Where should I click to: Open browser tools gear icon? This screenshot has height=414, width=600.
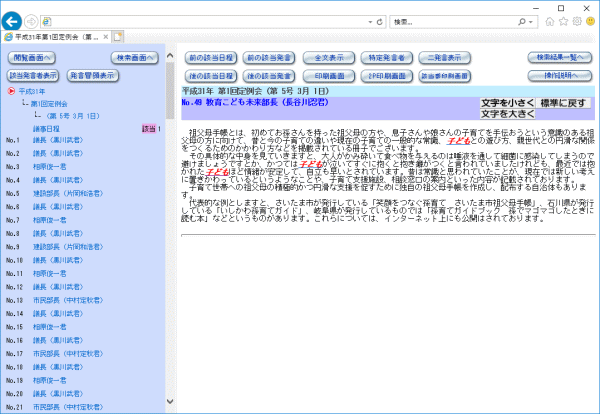(577, 21)
